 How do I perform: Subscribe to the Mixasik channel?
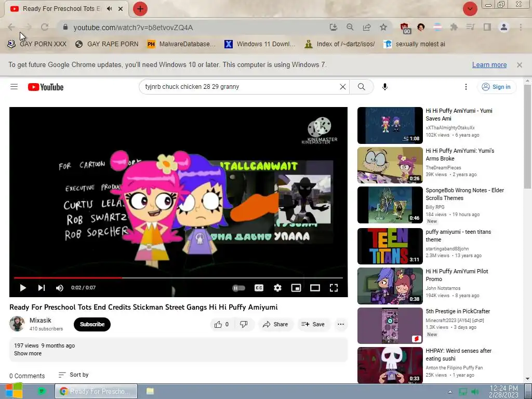92,324
